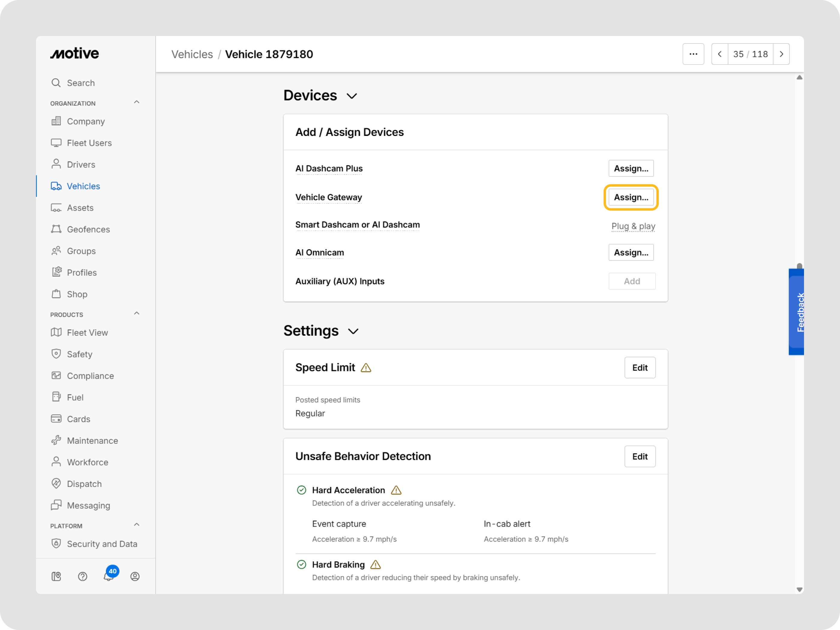Go to previous vehicle arrow
This screenshot has width=840, height=630.
coord(720,54)
